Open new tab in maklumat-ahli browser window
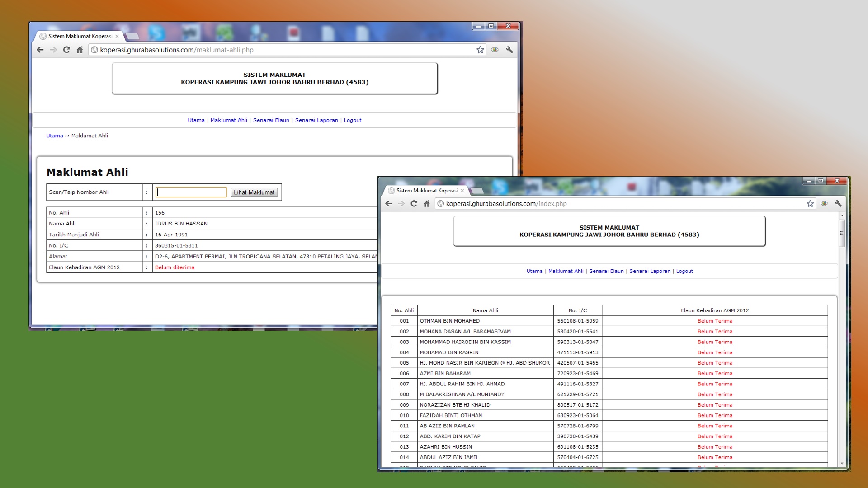868x488 pixels. 132,36
